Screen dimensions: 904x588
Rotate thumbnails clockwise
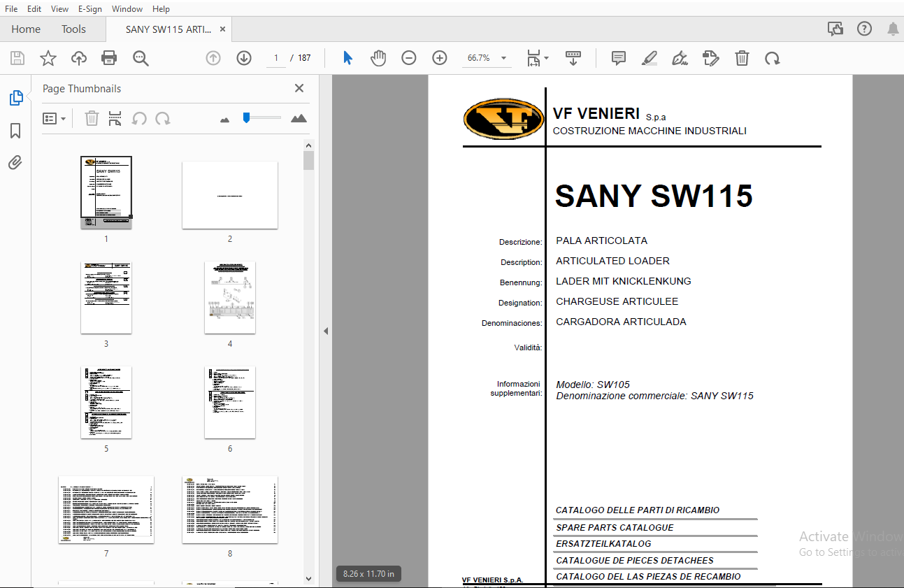163,118
